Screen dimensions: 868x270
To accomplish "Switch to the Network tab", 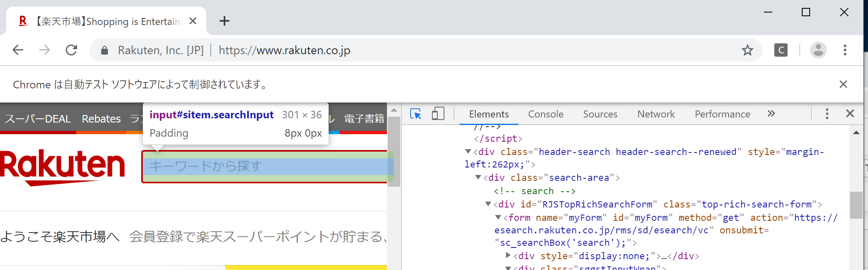I will click(656, 114).
